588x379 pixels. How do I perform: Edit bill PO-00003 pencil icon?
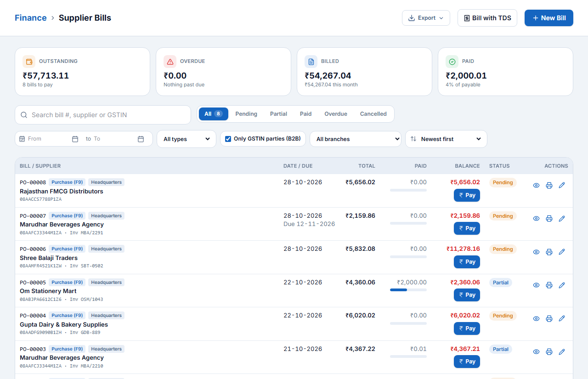(562, 352)
